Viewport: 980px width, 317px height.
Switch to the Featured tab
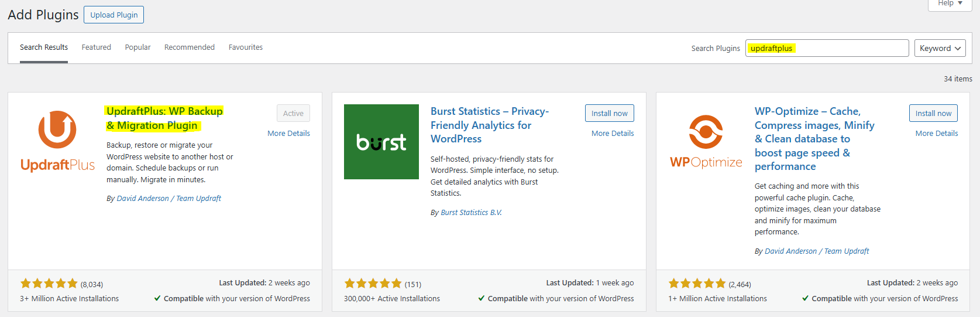coord(96,47)
